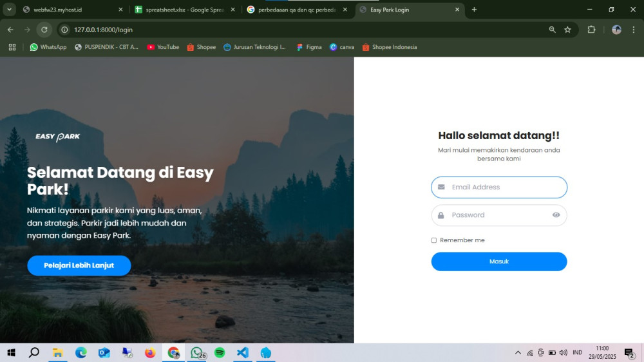This screenshot has width=644, height=362.
Task: Show hidden system tray icons chevron
Action: click(x=518, y=352)
